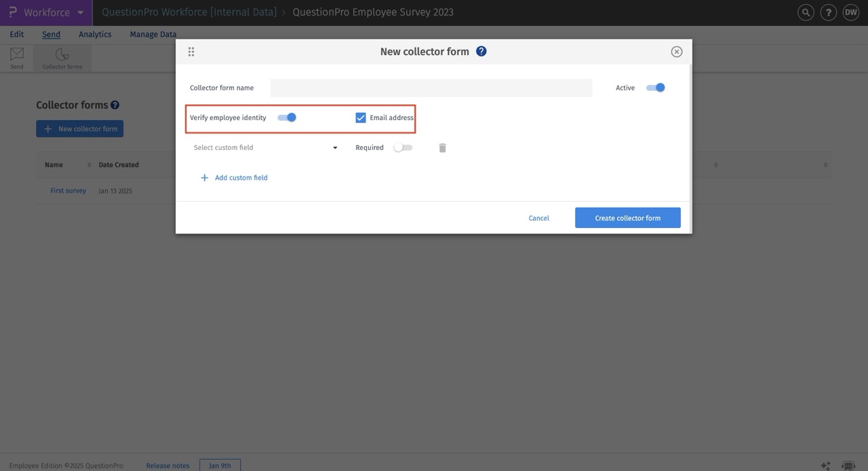Image resolution: width=868 pixels, height=471 pixels.
Task: Open the Analytics tab
Action: (95, 35)
